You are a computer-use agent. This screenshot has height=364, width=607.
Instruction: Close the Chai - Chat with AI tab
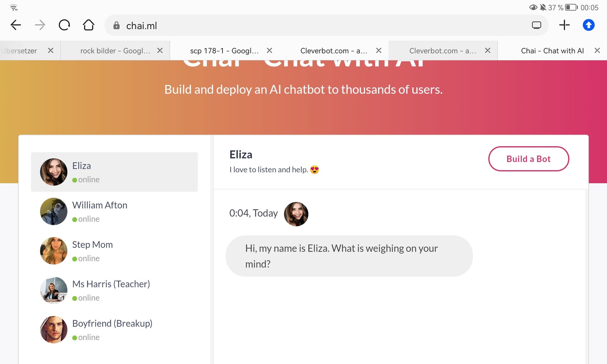pos(597,51)
